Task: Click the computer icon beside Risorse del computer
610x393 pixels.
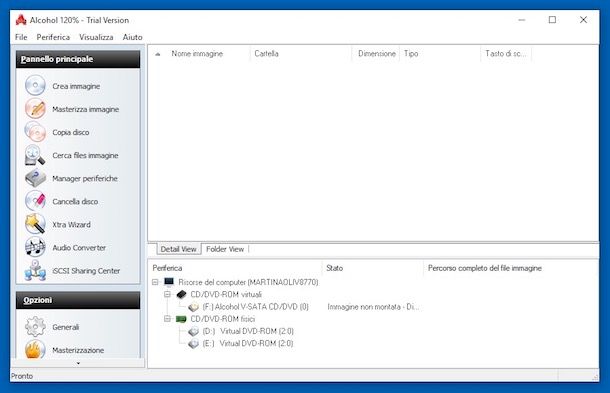Action: (169, 281)
